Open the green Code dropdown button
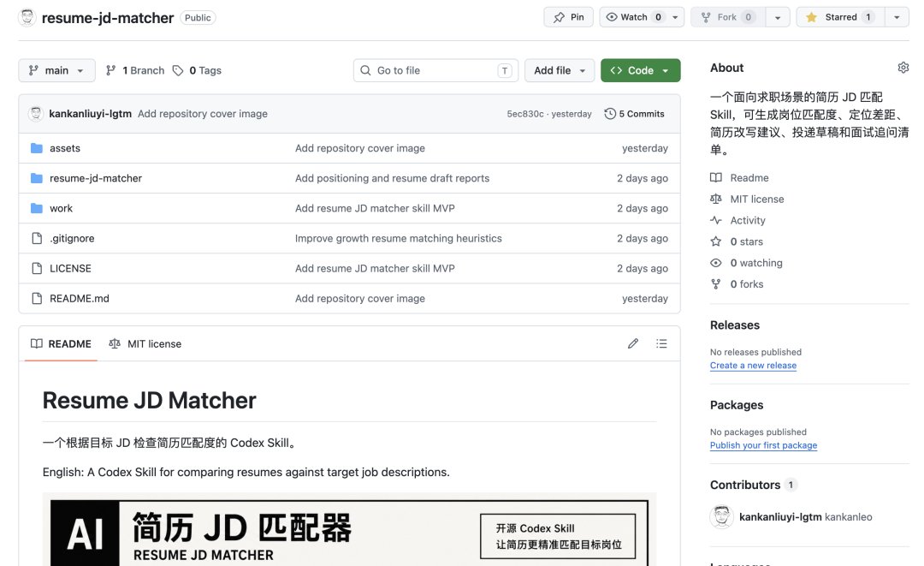 (x=641, y=70)
